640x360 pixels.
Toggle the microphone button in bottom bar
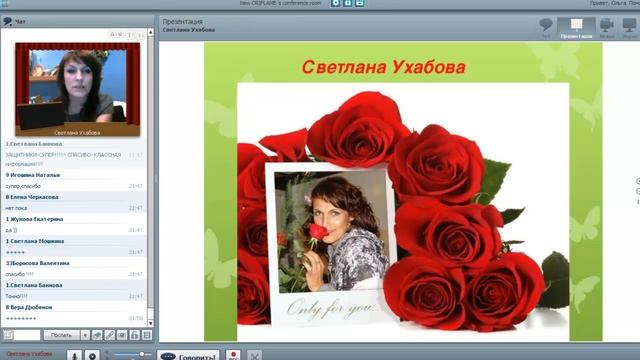tap(74, 356)
